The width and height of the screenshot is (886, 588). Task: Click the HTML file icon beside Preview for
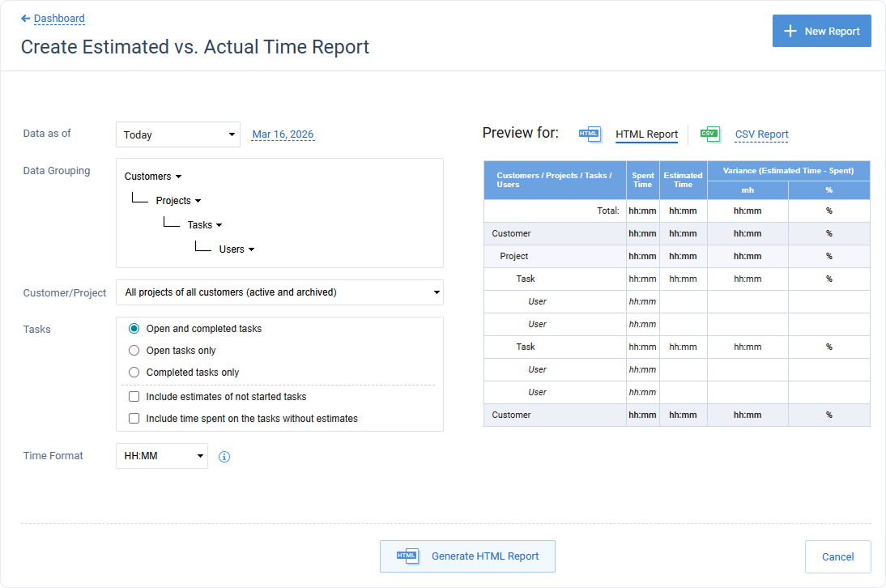coord(590,134)
